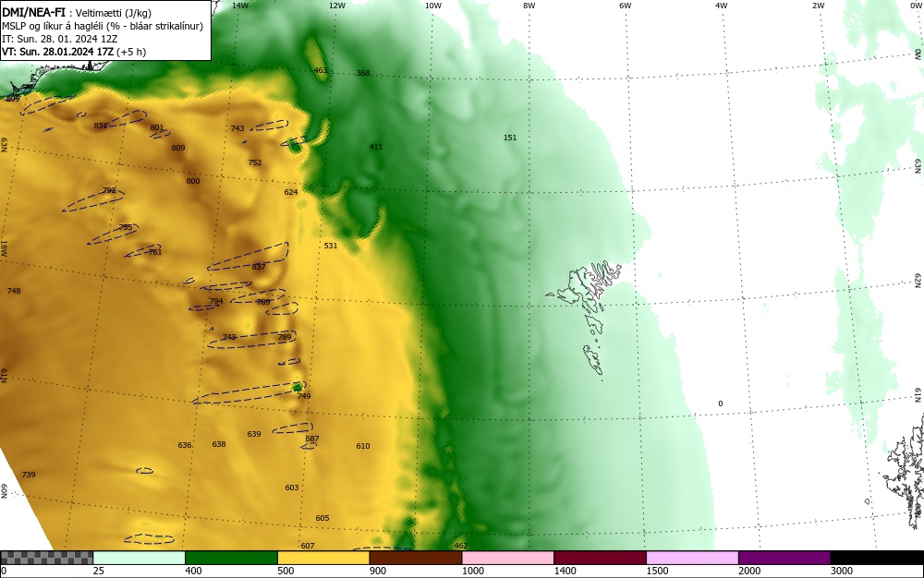Image resolution: width=924 pixels, height=578 pixels.
Task: Click the map value 639
Action: 254,434
